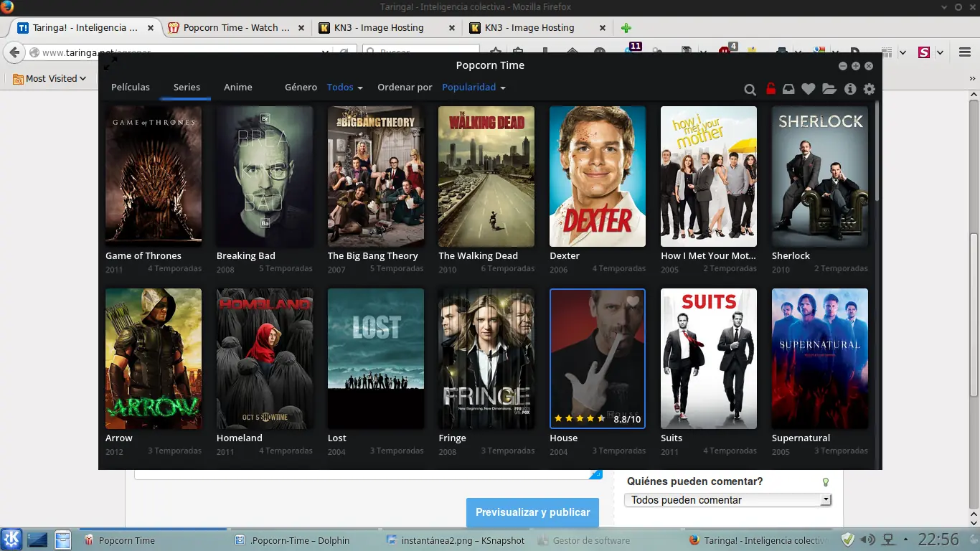Screen dimensions: 980x551
Task: Click the red VPN unlock icon
Action: click(x=771, y=88)
